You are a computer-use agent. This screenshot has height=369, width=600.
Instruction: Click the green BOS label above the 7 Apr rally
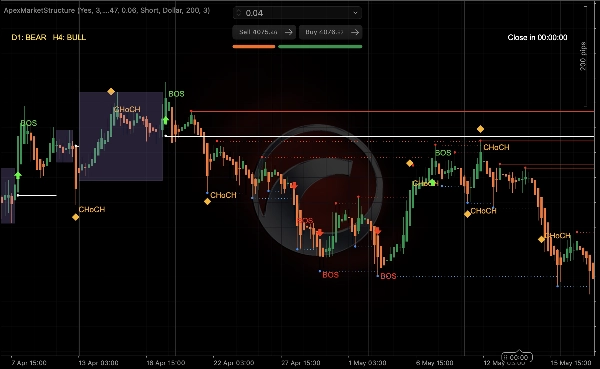(29, 123)
